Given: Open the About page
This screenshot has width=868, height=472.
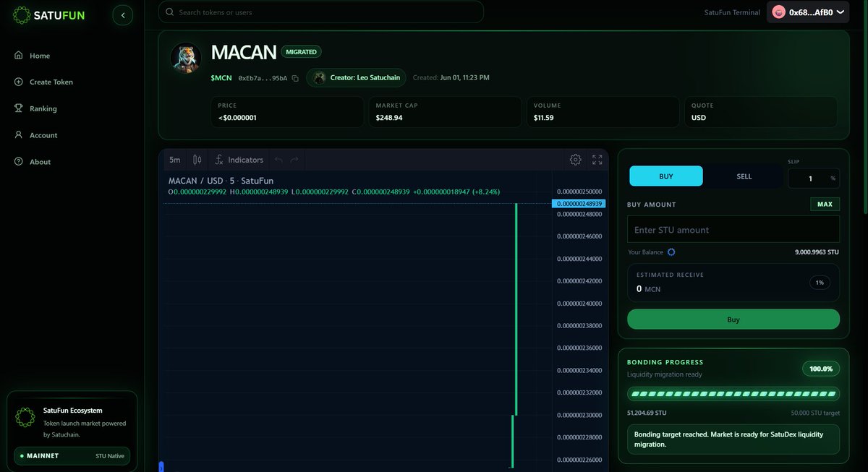Looking at the screenshot, I should pyautogui.click(x=40, y=162).
